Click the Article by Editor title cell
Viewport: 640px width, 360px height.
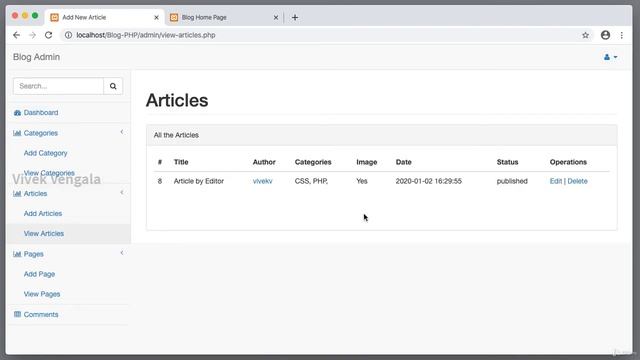199,181
